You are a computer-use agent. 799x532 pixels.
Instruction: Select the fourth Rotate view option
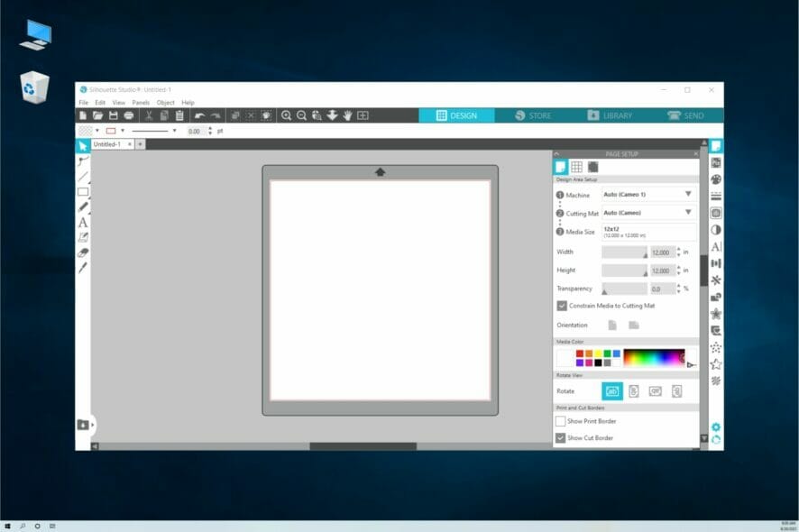tap(676, 391)
